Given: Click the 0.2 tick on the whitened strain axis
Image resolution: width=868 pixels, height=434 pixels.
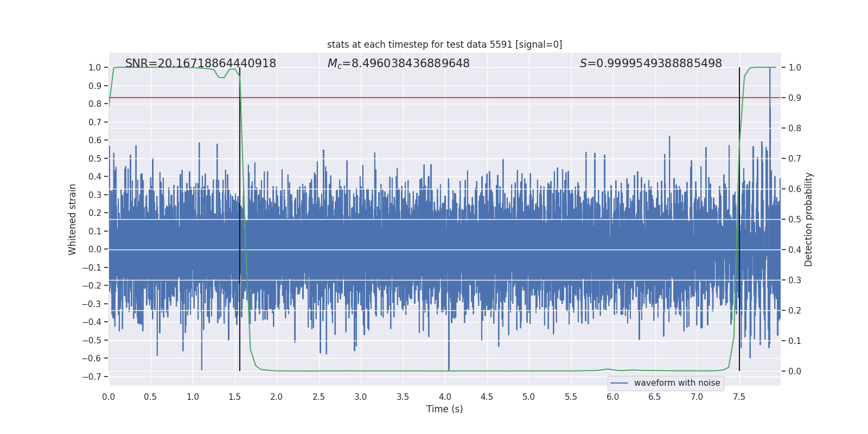Looking at the screenshot, I should [x=95, y=213].
